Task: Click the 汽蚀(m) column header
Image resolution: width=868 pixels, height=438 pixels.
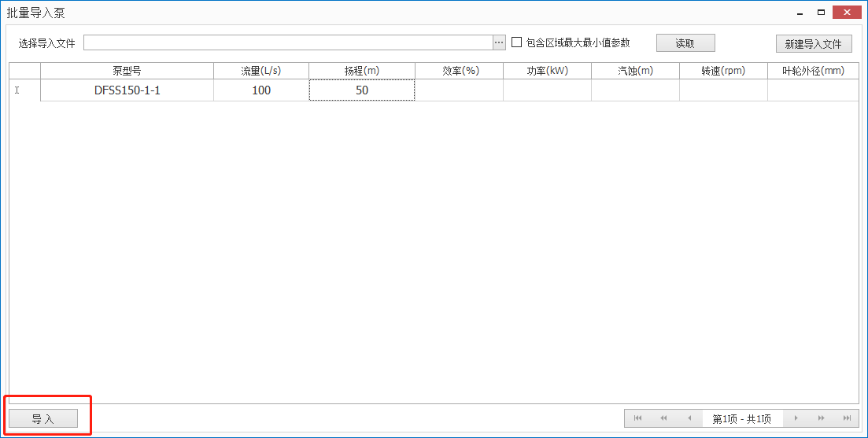Action: point(636,71)
